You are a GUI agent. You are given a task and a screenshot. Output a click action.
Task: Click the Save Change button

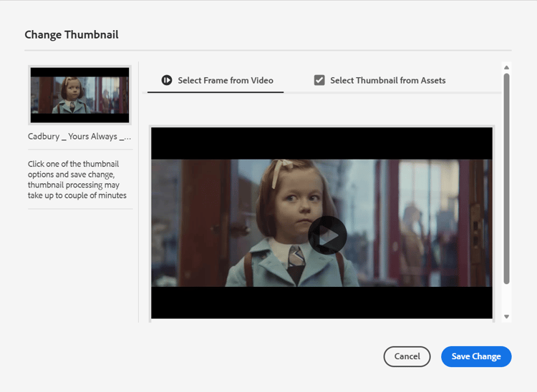476,356
